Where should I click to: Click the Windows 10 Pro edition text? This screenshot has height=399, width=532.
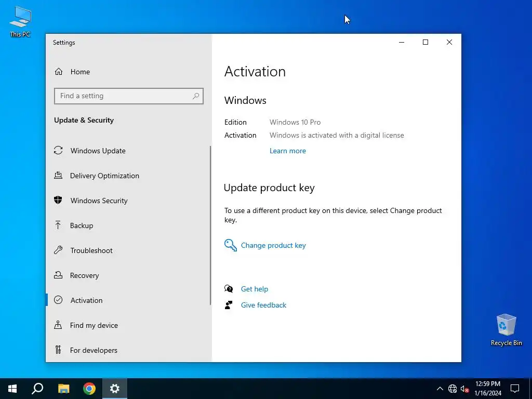click(x=295, y=122)
